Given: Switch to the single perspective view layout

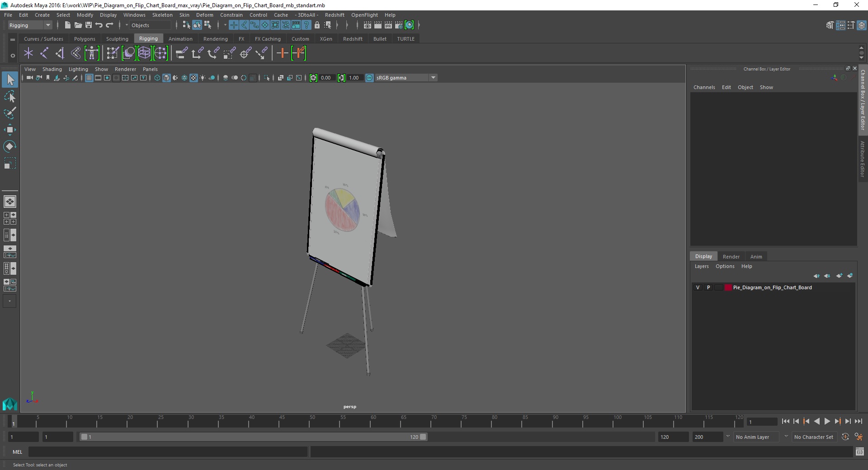Looking at the screenshot, I should pyautogui.click(x=10, y=202).
